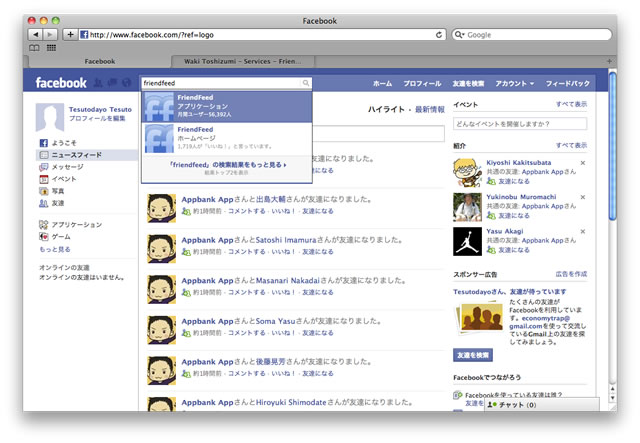Image resolution: width=640 pixels, height=443 pixels.
Task: Click Kiyoshi Kakitsubata's avatar thumbnail
Action: [467, 173]
